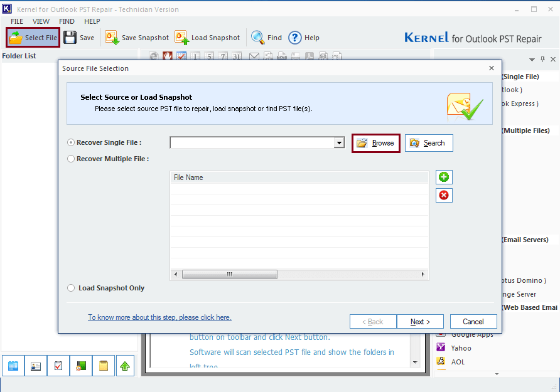Click the 7-day calendar view icon
The width and height of the screenshot is (560, 392).
223,56
